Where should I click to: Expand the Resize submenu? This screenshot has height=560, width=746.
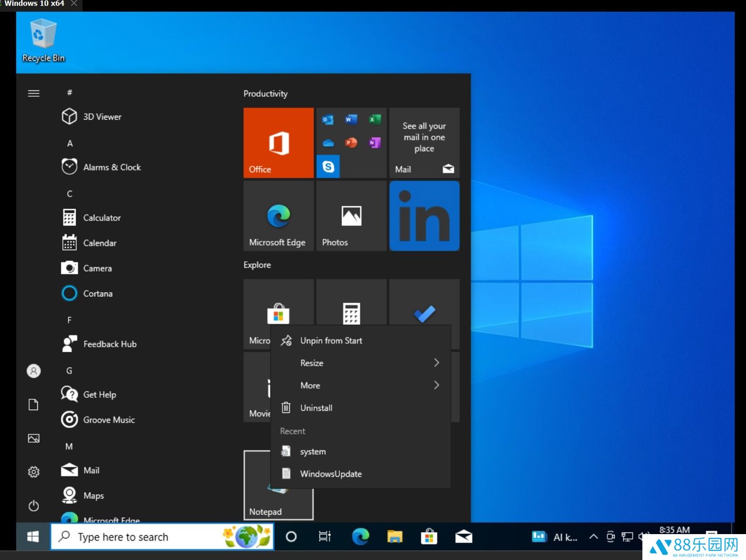coord(312,363)
